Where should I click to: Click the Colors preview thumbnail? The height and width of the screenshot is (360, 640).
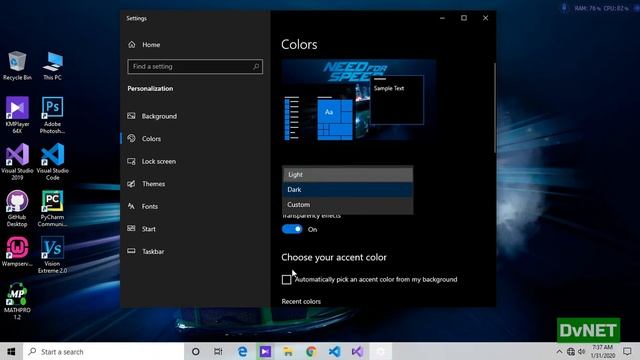pos(359,100)
